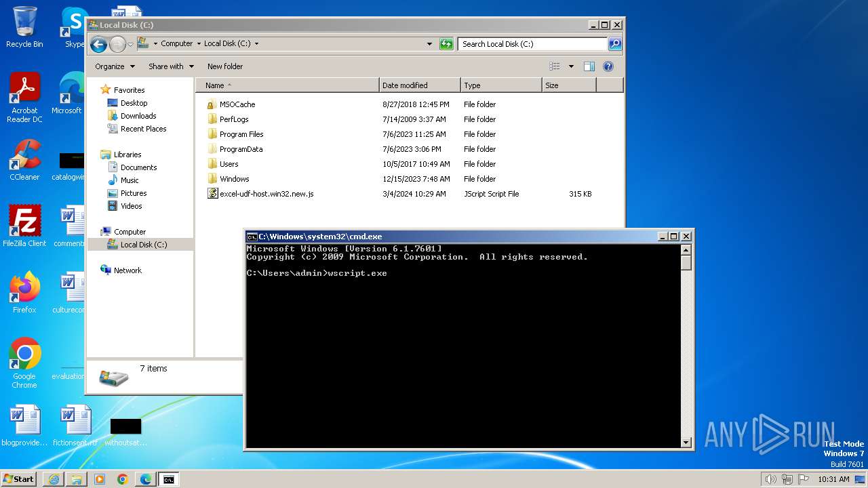Sort by the Type column header
Screen dimensions: 868x488
[x=501, y=85]
